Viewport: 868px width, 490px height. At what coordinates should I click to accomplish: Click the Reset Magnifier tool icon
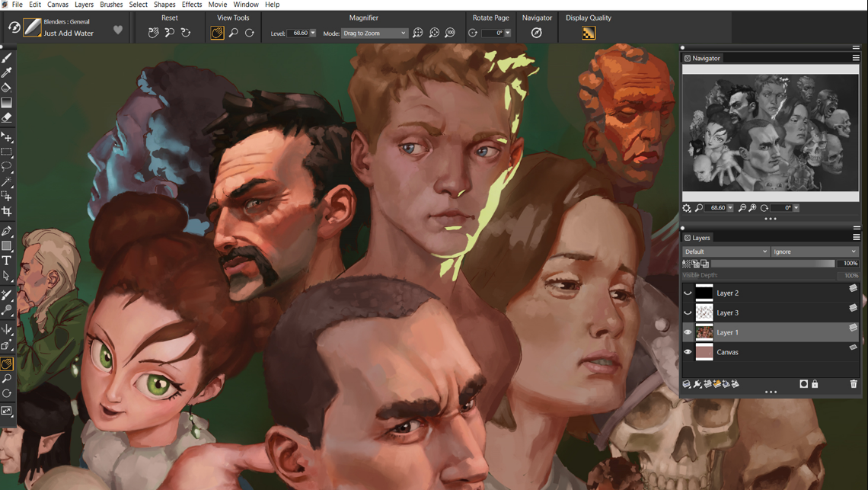pos(169,33)
